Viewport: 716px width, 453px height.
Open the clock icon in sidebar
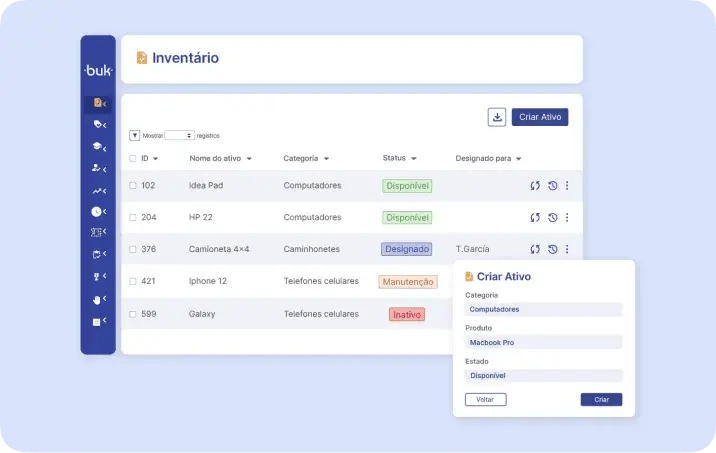(x=96, y=212)
